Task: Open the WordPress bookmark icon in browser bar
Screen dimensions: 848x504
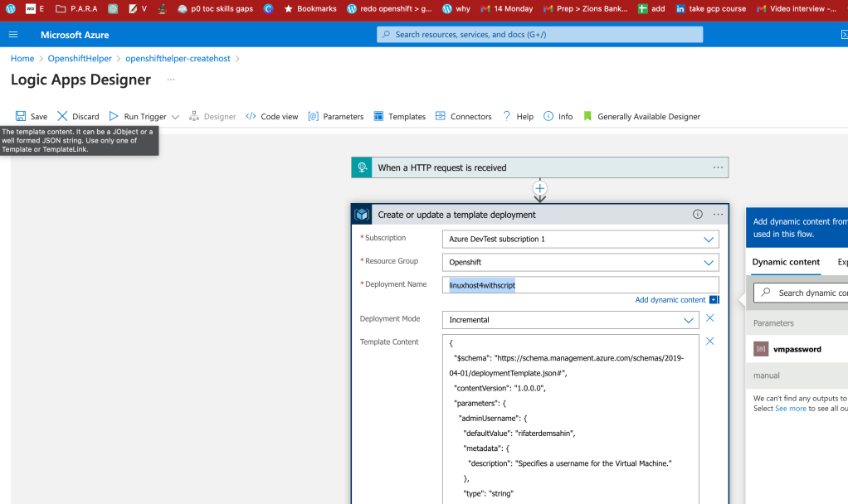Action: click(x=10, y=8)
